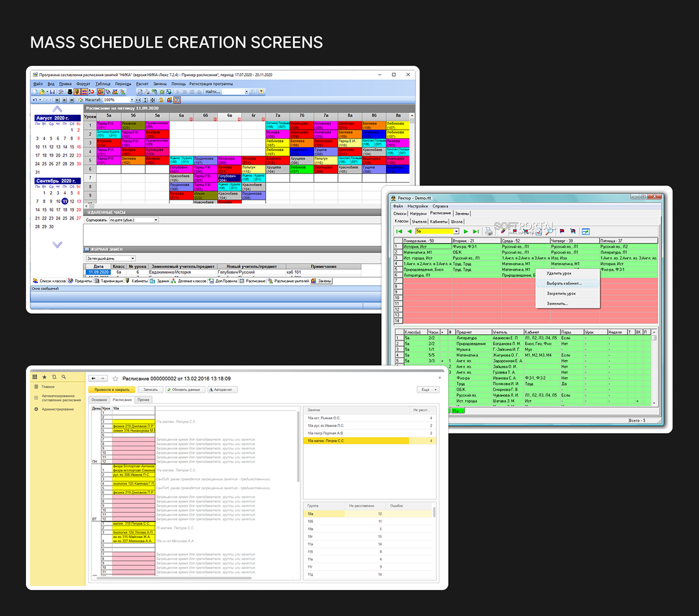This screenshot has width=699, height=616.
Task: Expand the class selector '5а' combo in Ректор
Action: (455, 231)
